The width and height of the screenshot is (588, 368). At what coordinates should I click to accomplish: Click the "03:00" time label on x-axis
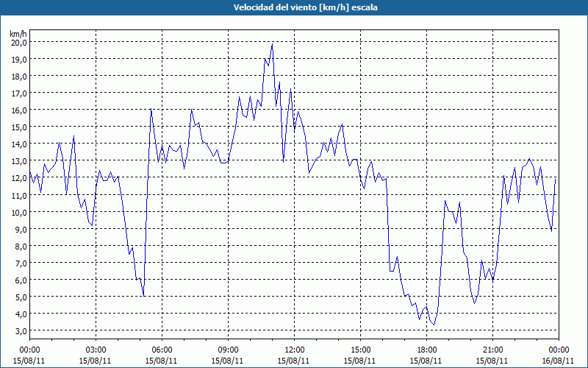pyautogui.click(x=96, y=350)
